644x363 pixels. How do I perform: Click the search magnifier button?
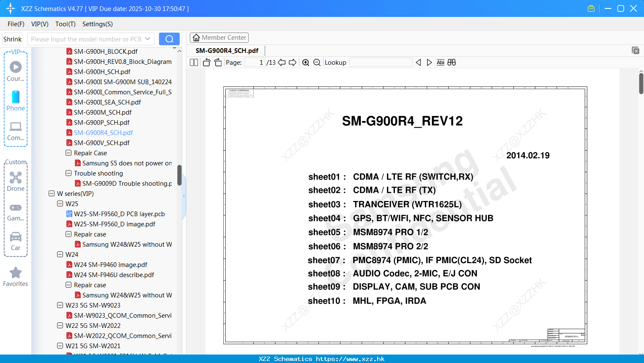tap(169, 39)
